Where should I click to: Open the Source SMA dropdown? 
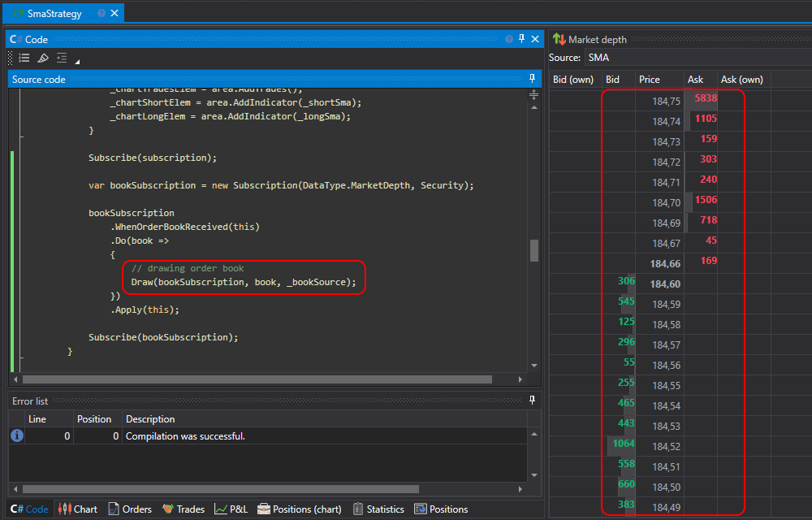698,58
